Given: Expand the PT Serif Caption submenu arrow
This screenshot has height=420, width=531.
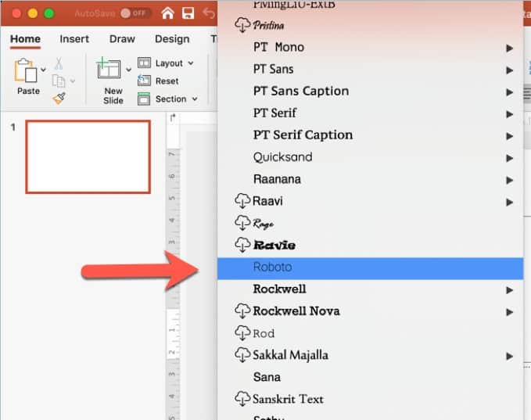Looking at the screenshot, I should (x=509, y=137).
